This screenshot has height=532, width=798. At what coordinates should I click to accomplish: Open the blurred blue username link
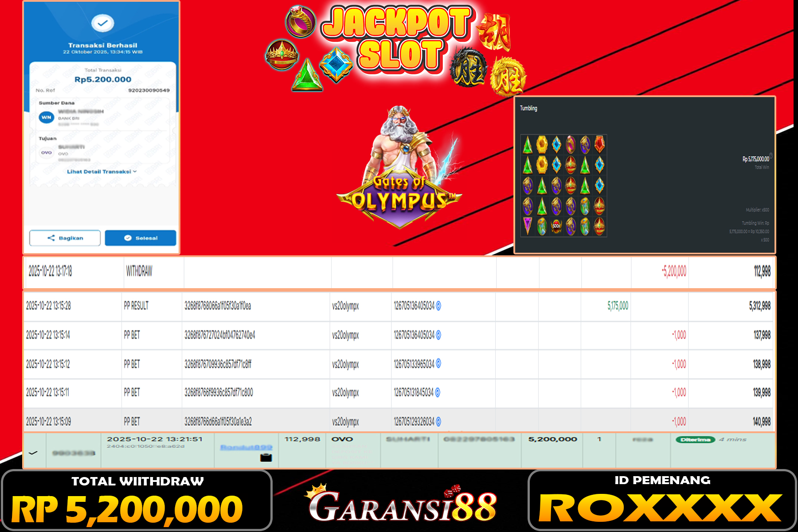246,447
